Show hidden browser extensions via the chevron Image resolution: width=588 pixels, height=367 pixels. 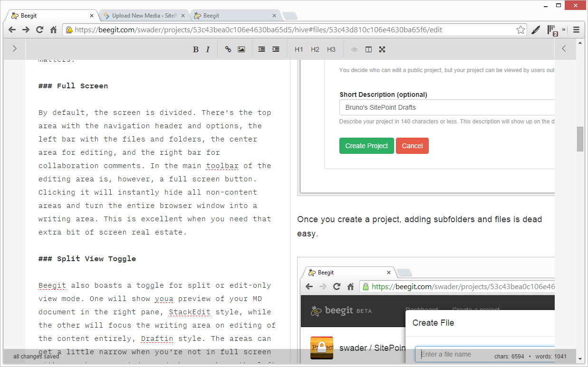pyautogui.click(x=564, y=29)
